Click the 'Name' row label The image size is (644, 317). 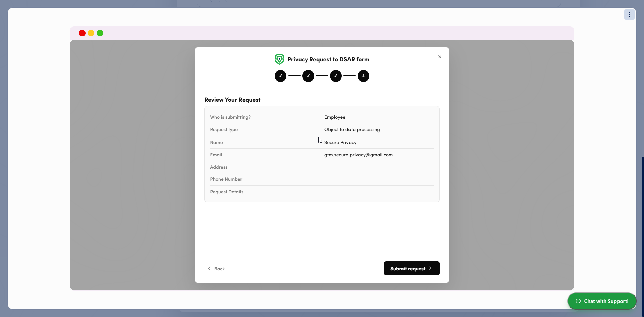[x=216, y=142]
